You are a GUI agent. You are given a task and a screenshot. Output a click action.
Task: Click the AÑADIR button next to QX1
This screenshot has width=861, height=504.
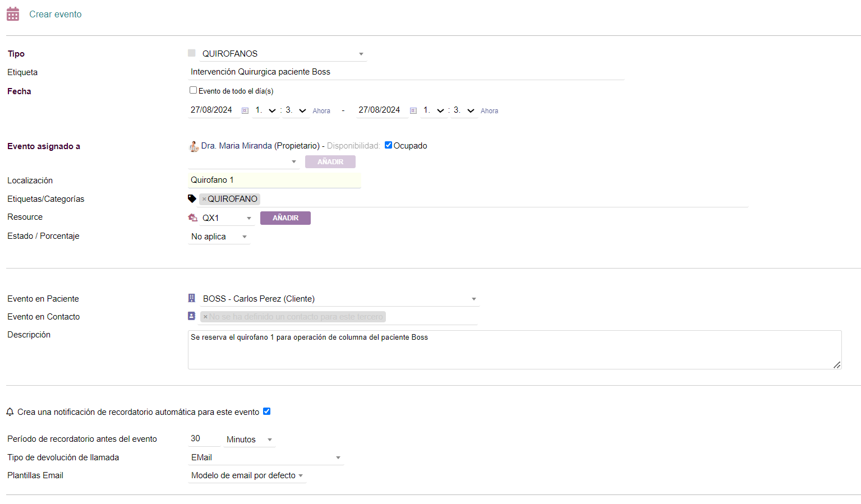click(x=285, y=218)
